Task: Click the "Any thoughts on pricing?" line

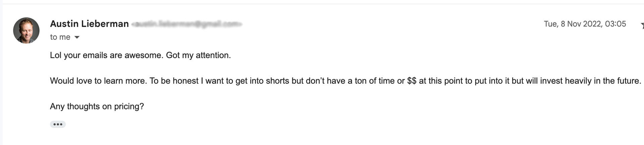Action: tap(97, 106)
